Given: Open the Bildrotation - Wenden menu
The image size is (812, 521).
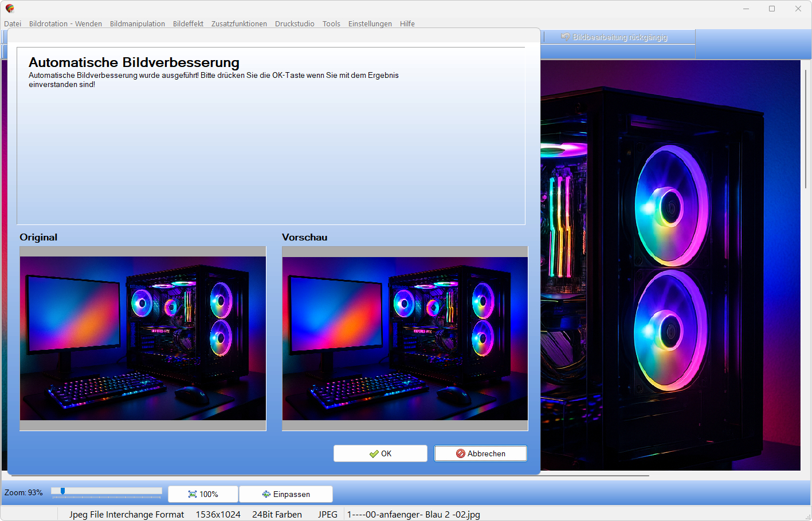Looking at the screenshot, I should (65, 23).
